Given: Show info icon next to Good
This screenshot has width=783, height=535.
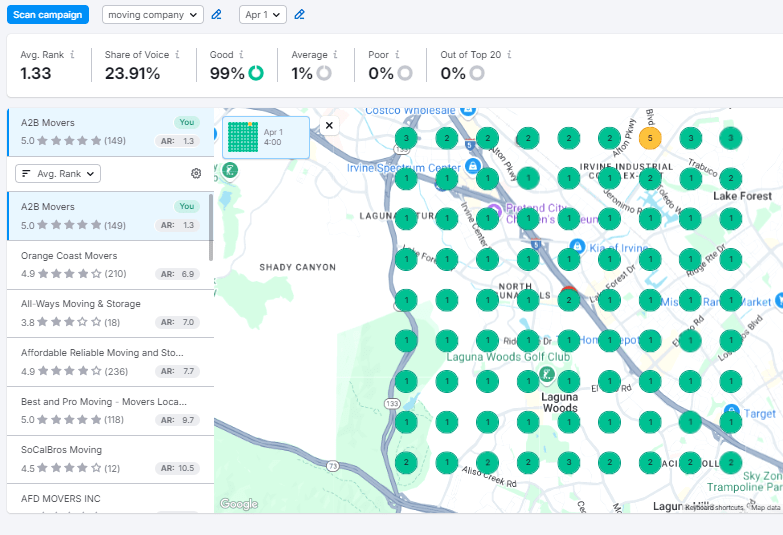Looking at the screenshot, I should [241, 54].
